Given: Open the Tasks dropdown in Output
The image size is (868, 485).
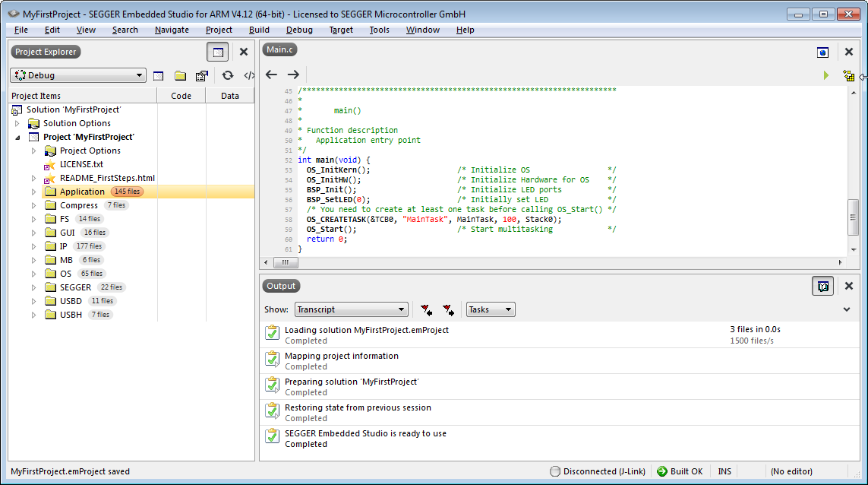Looking at the screenshot, I should click(491, 309).
